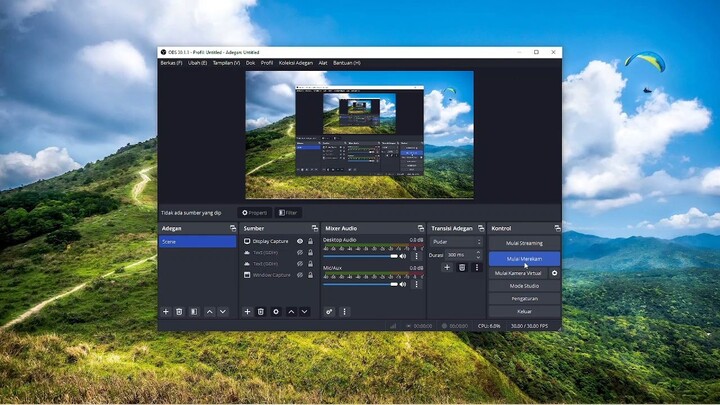
Task: Undock the Mixer Audio panel
Action: [420, 229]
